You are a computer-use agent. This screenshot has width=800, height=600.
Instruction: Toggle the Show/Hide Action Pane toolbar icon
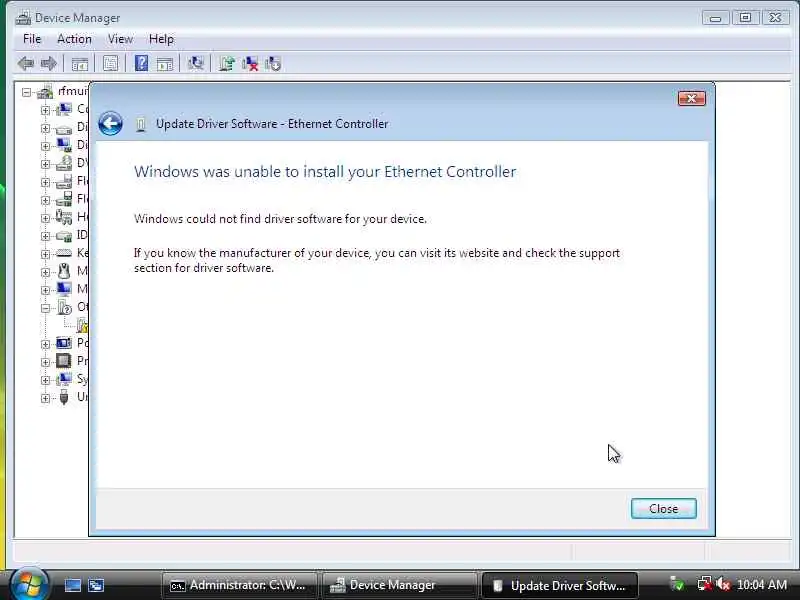pos(164,64)
